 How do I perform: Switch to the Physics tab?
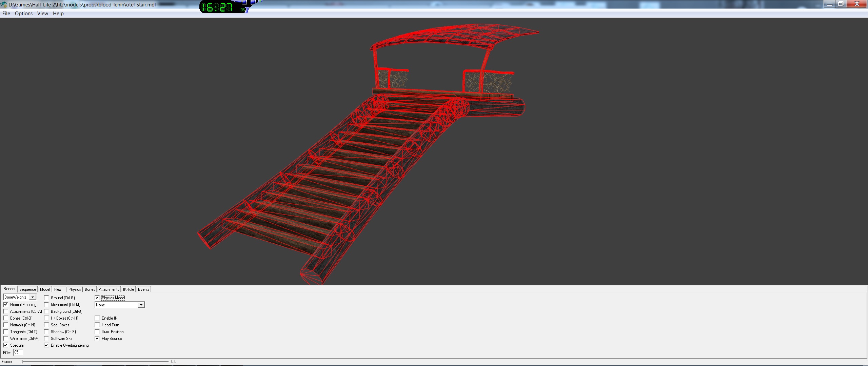pyautogui.click(x=74, y=289)
